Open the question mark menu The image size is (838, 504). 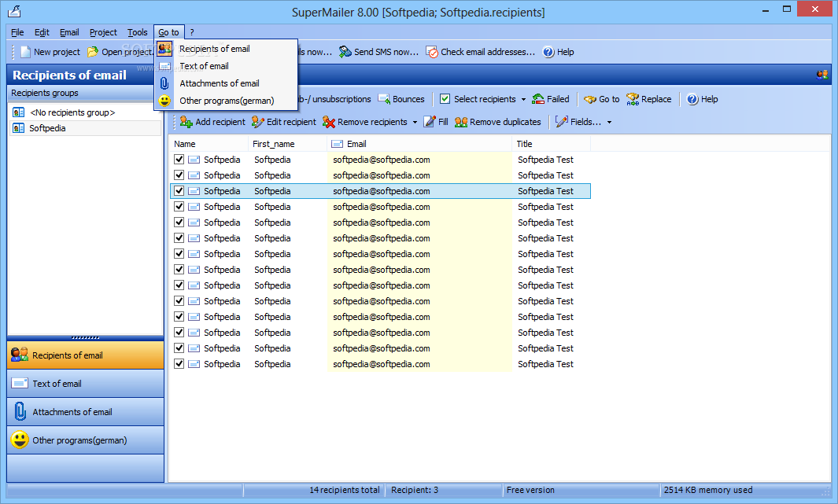tap(192, 32)
